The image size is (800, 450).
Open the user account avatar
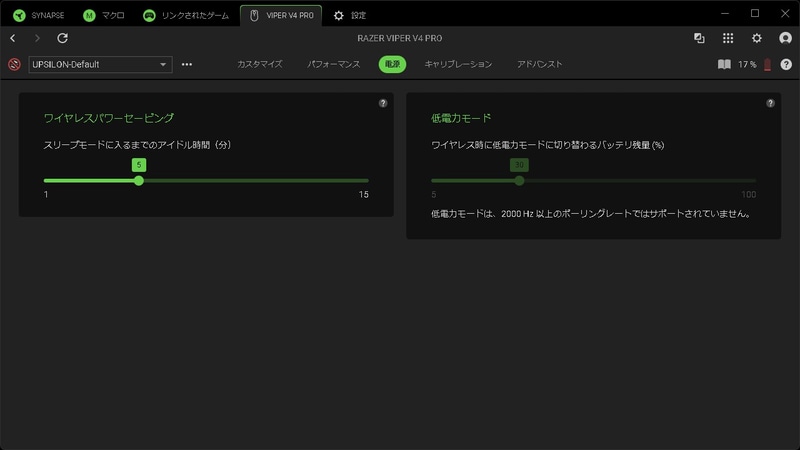[785, 38]
